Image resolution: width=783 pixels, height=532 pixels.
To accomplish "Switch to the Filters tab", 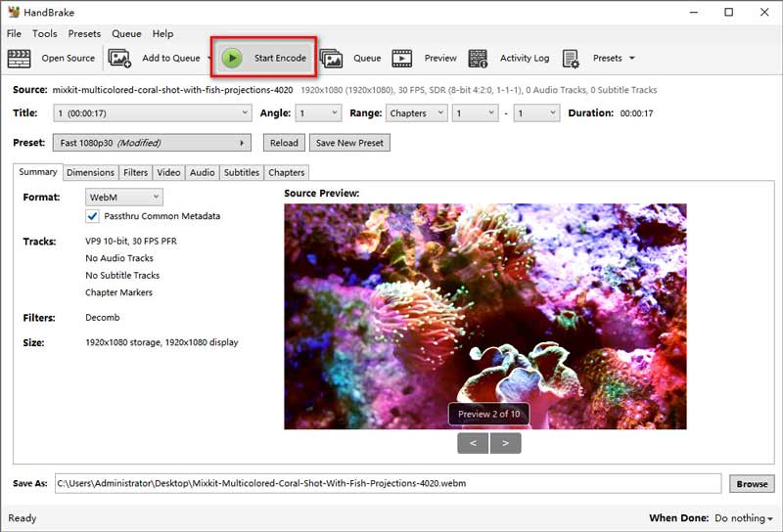I will click(136, 173).
